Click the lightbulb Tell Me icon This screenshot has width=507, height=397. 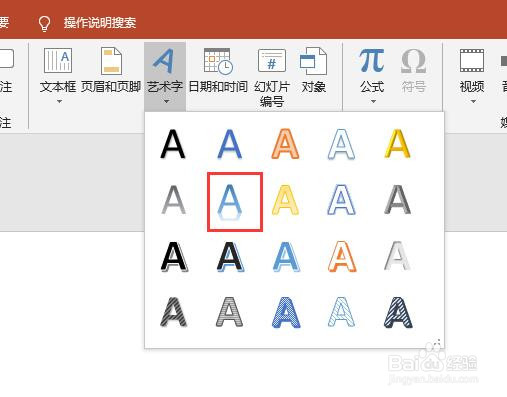pos(44,23)
